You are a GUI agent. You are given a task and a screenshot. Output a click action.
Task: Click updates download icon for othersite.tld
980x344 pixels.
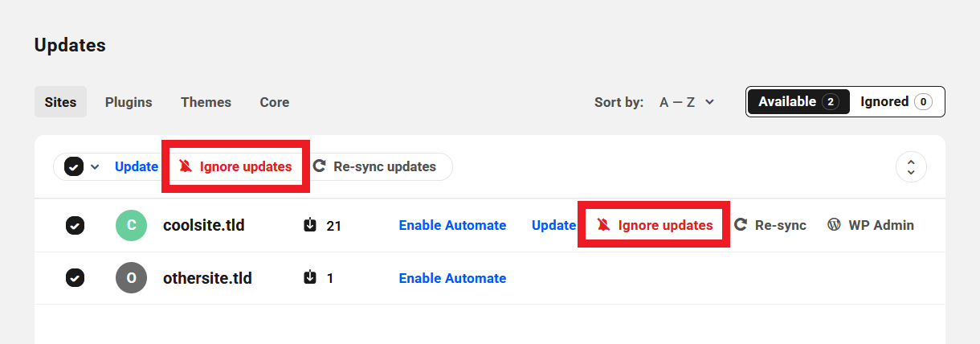pyautogui.click(x=310, y=278)
